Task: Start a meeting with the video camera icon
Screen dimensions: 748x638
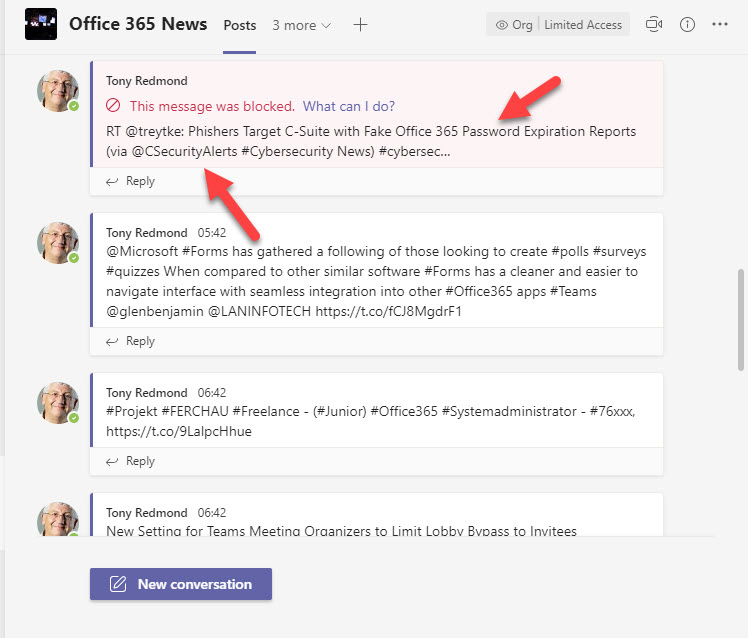Action: click(654, 24)
